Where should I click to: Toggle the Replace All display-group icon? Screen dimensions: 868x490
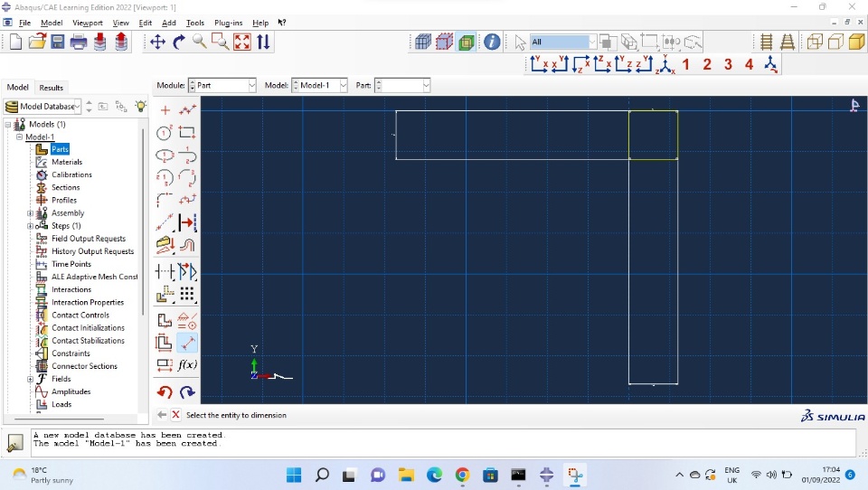(x=423, y=42)
